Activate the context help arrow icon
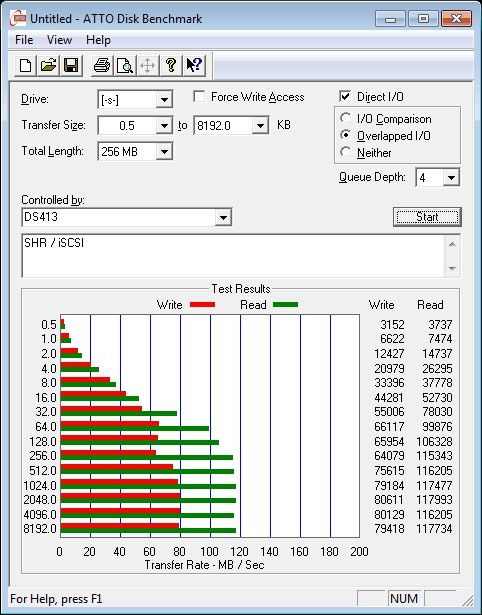The height and width of the screenshot is (615, 482). (194, 65)
